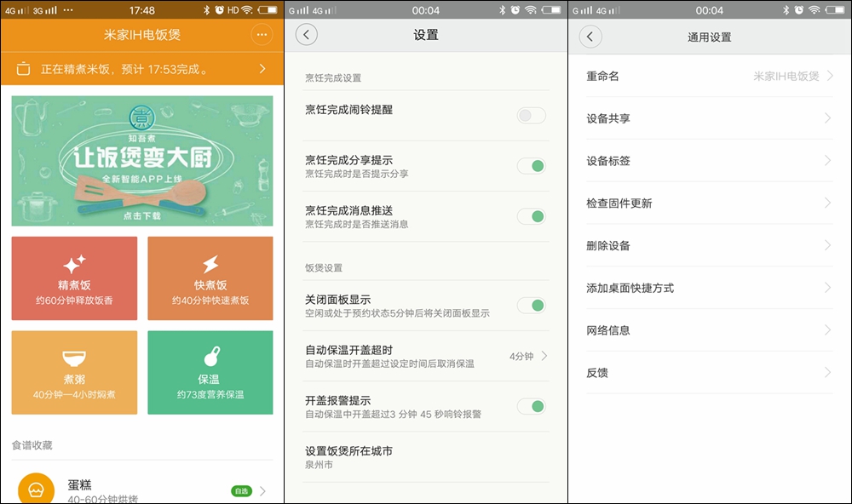This screenshot has height=504, width=852.
Task: Expand the 设备共享 device sharing option
Action: 710,118
